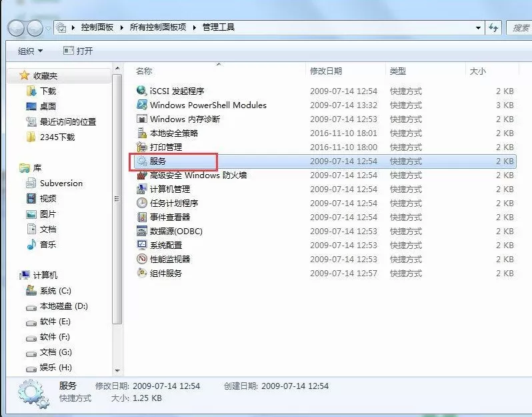This screenshot has width=532, height=417.
Task: Click 所有控制面板项 in the address path
Action: 158,27
